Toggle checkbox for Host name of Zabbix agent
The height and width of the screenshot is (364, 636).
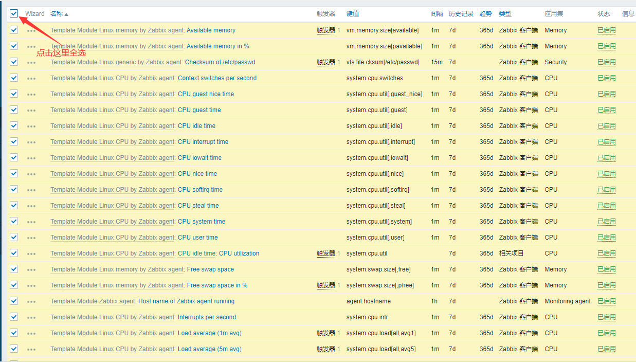tap(14, 301)
